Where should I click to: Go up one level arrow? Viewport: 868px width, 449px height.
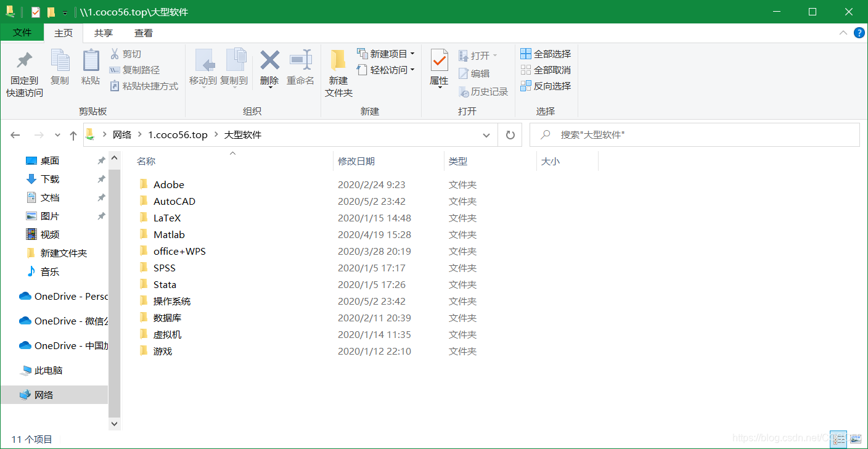[73, 135]
